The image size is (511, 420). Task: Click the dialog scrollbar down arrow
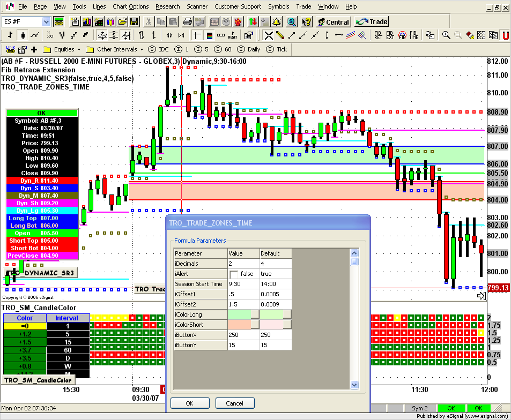coord(354,385)
